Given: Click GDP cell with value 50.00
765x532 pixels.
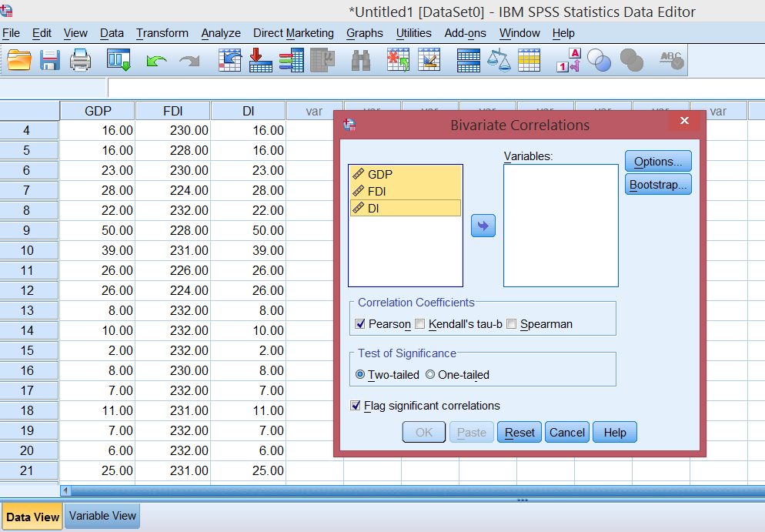Looking at the screenshot, I should coord(97,230).
